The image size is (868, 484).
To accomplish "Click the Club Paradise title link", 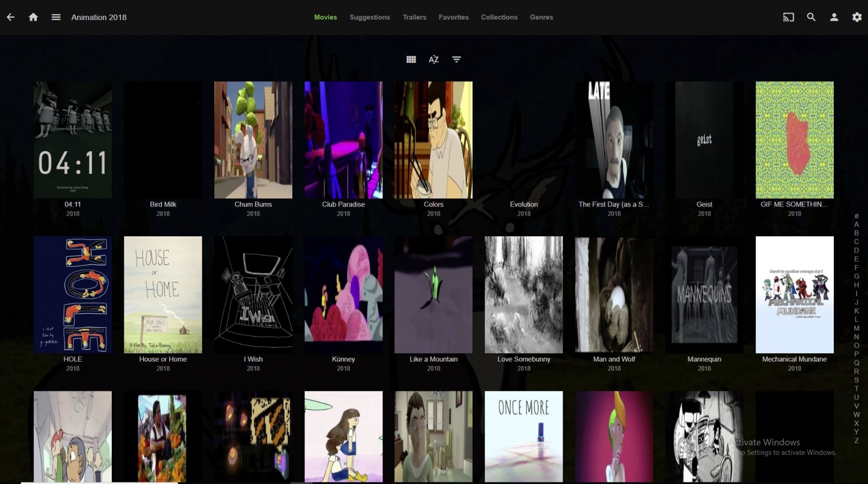I will [343, 204].
